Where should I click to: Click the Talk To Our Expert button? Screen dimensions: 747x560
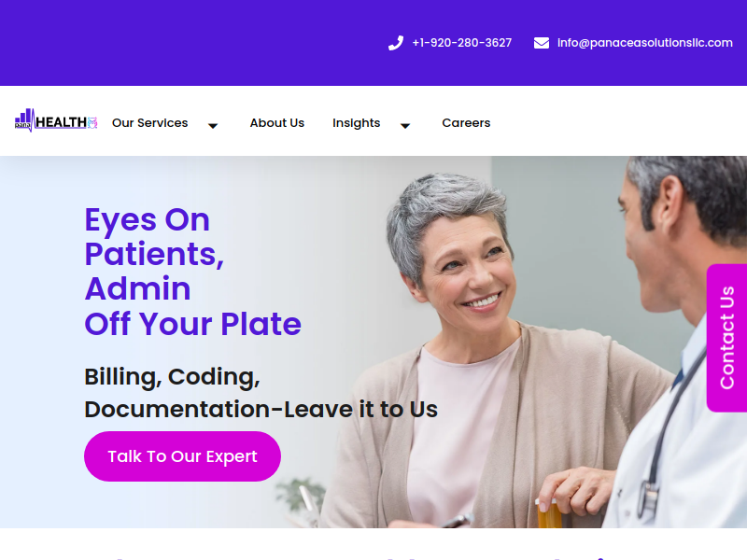[182, 456]
